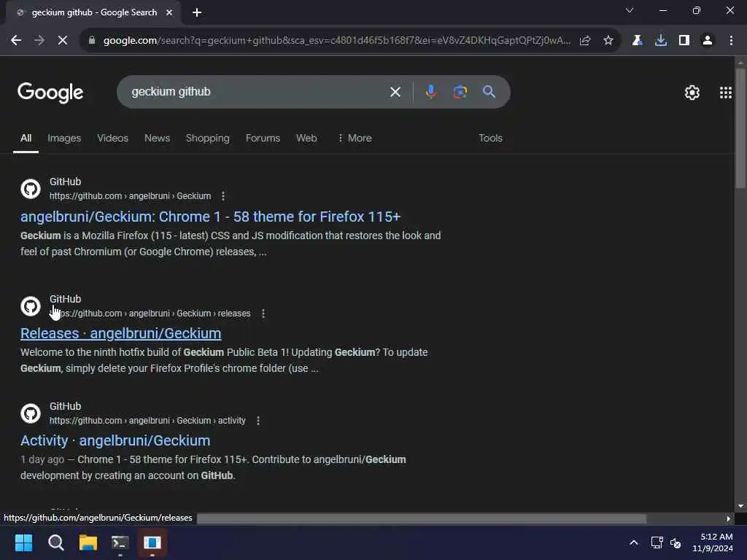
Task: Open the tab search chevron
Action: coord(630,10)
